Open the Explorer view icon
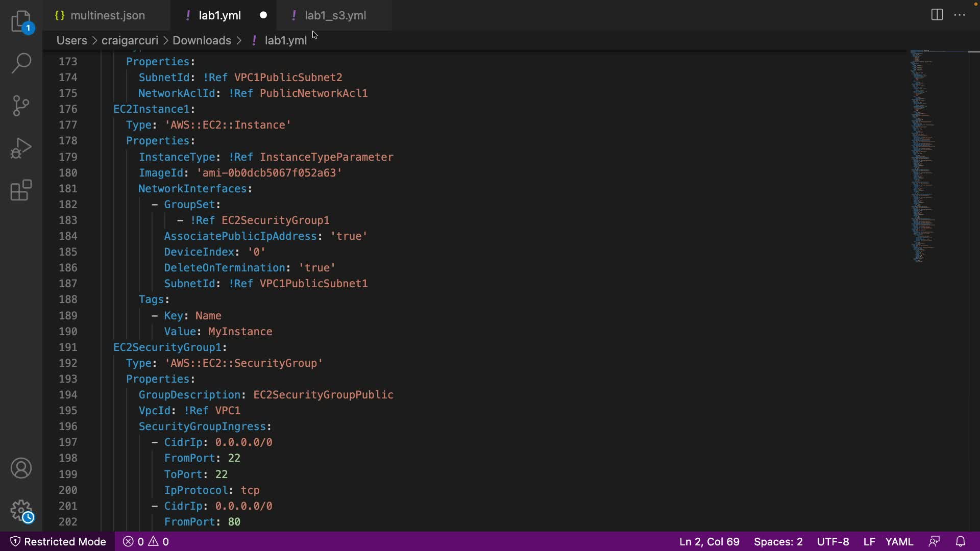The height and width of the screenshot is (551, 980). tap(21, 21)
